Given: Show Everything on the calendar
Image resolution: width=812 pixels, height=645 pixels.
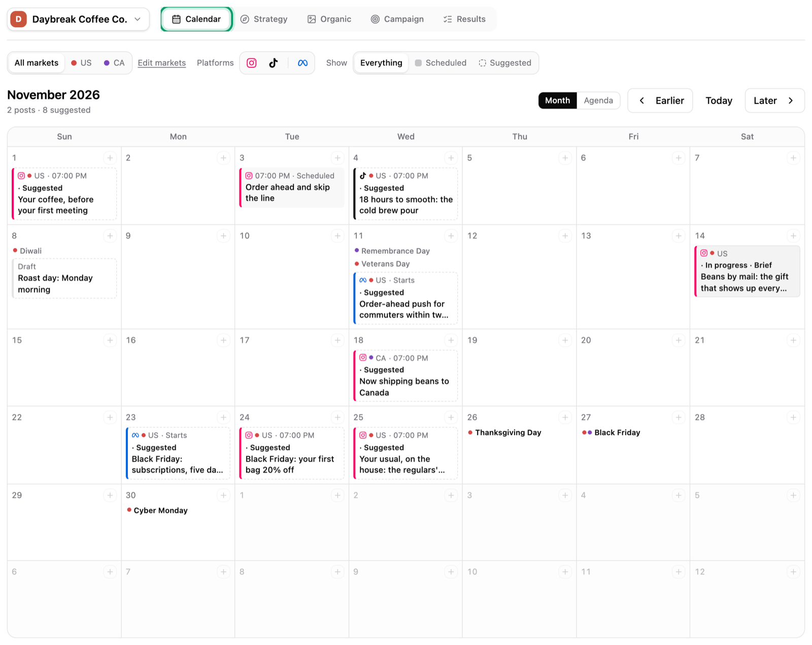Looking at the screenshot, I should [x=381, y=63].
